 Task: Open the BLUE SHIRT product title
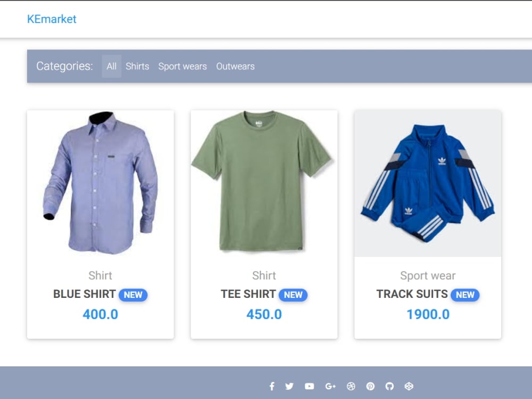(85, 294)
